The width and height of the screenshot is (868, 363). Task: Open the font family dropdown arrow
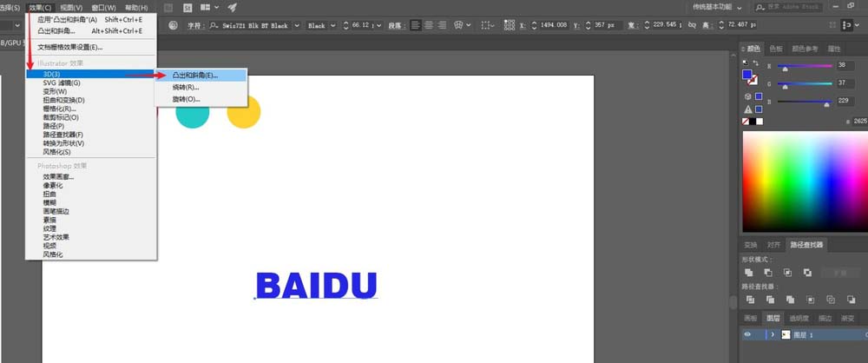pyautogui.click(x=297, y=25)
